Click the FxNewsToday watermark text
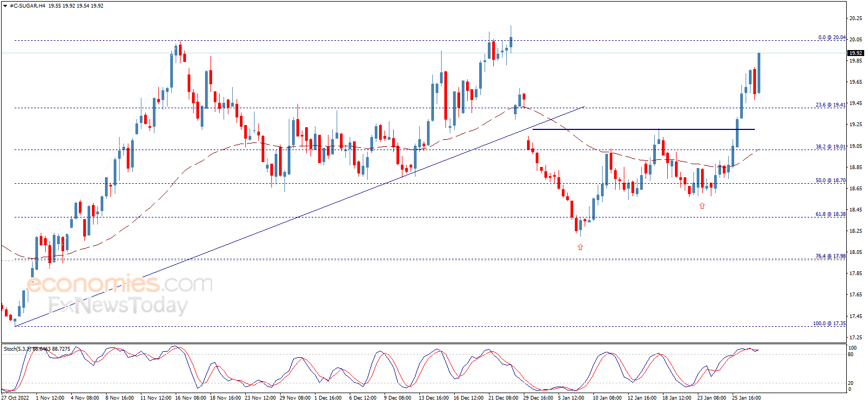This screenshot has height=404, width=868. click(117, 305)
